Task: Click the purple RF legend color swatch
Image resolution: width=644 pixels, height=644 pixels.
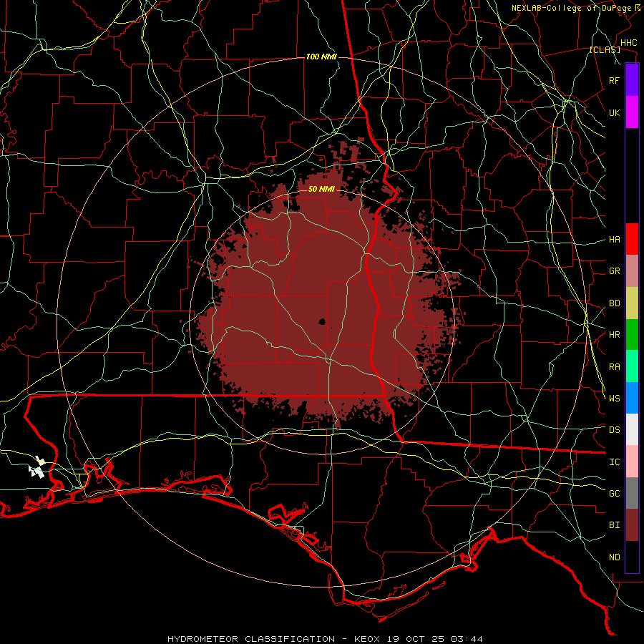Action: pyautogui.click(x=632, y=80)
